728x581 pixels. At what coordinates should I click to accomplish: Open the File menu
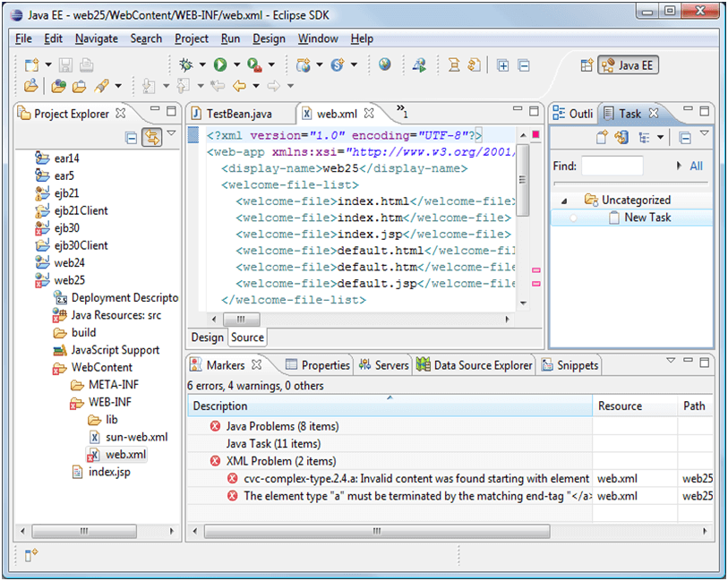(23, 38)
